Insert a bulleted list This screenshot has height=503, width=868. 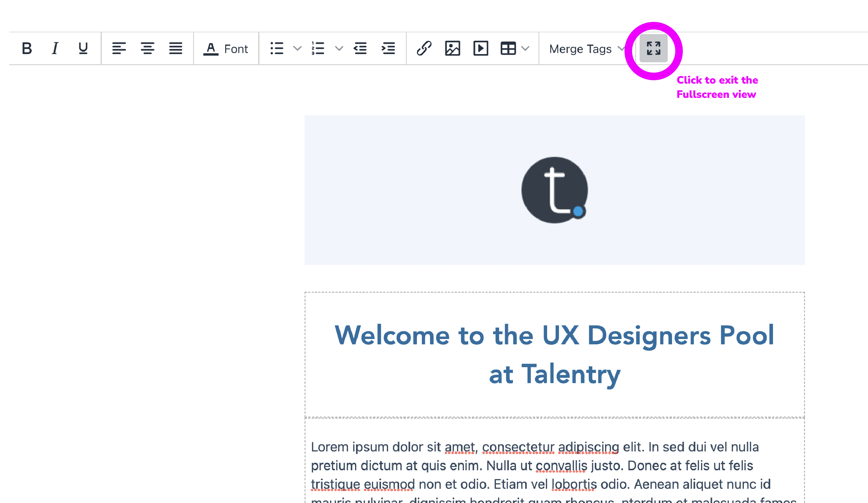click(x=277, y=48)
